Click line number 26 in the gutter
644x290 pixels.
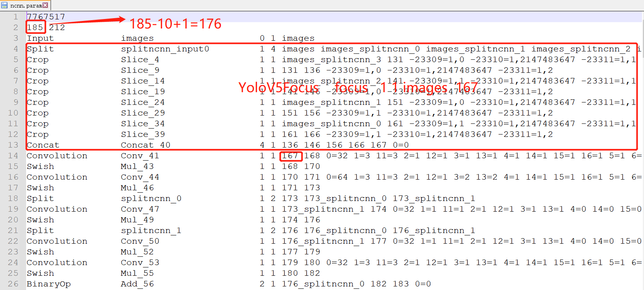13,284
